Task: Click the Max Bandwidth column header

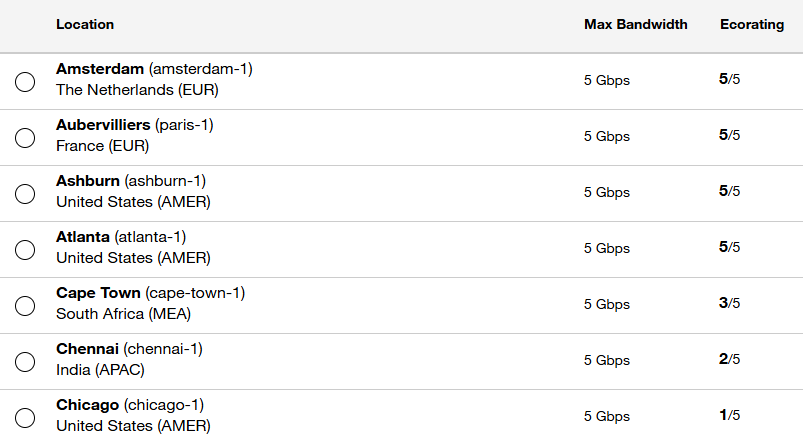Action: (x=636, y=25)
